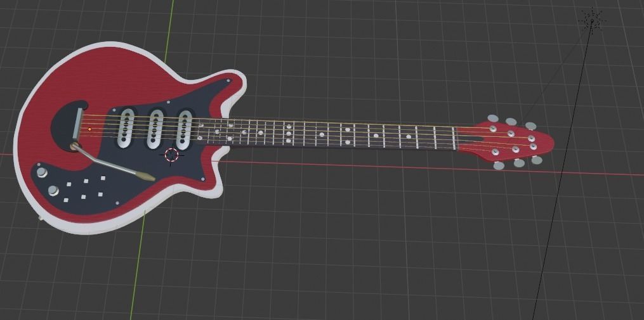Select the strap button on the body's bottom edge
The height and width of the screenshot is (320, 644).
41,218
